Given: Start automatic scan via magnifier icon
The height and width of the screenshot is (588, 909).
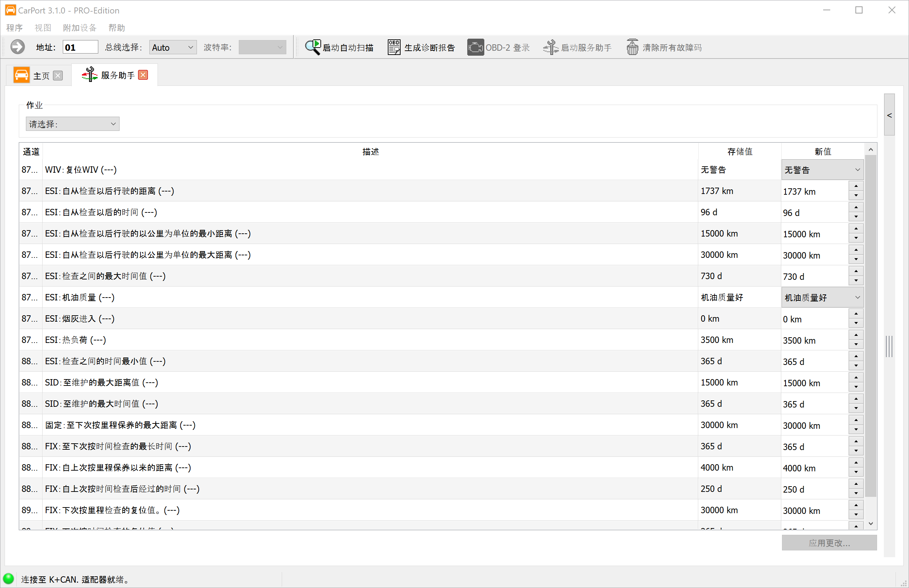Looking at the screenshot, I should tap(313, 47).
